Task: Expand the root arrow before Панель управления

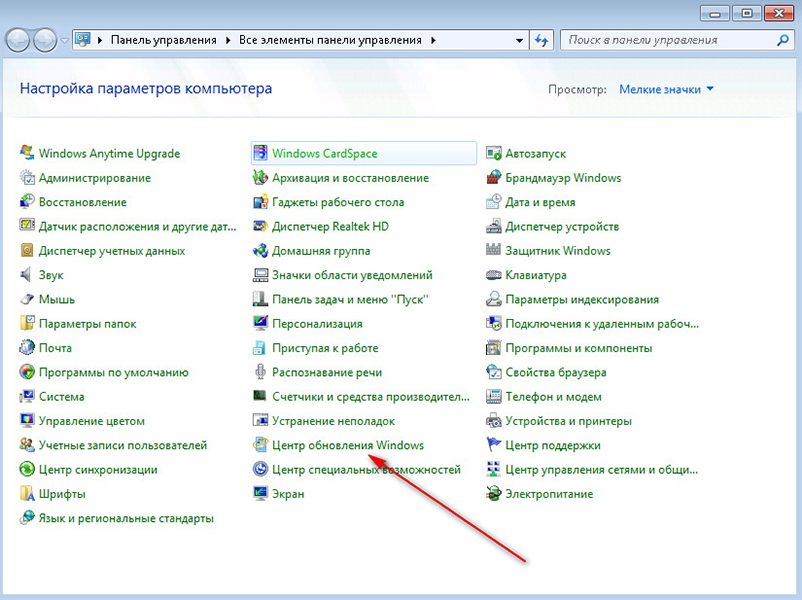Action: [100, 40]
